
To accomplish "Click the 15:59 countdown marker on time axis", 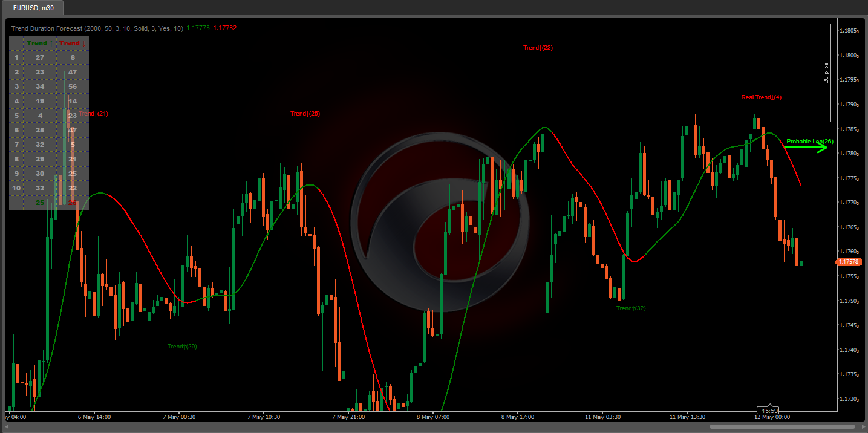I will click(x=769, y=411).
